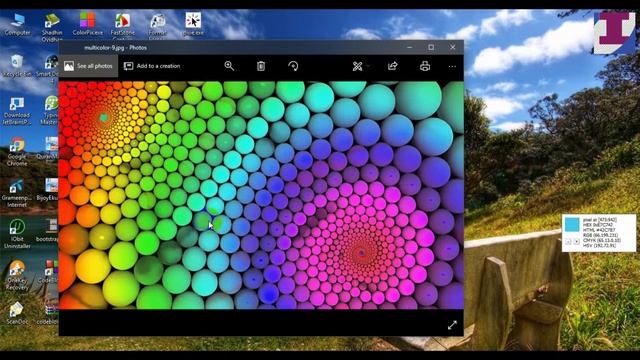Enter fullscreen with the diagonal arrows icon

452,325
